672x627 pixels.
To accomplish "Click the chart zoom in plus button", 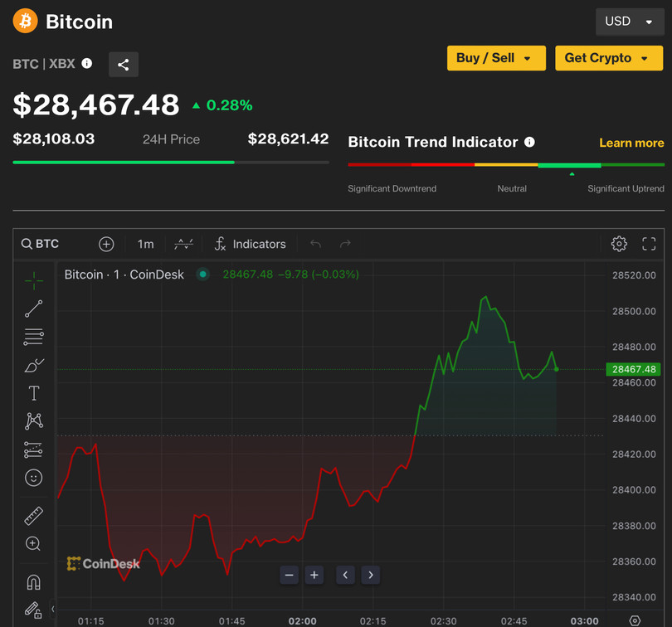I will 314,575.
